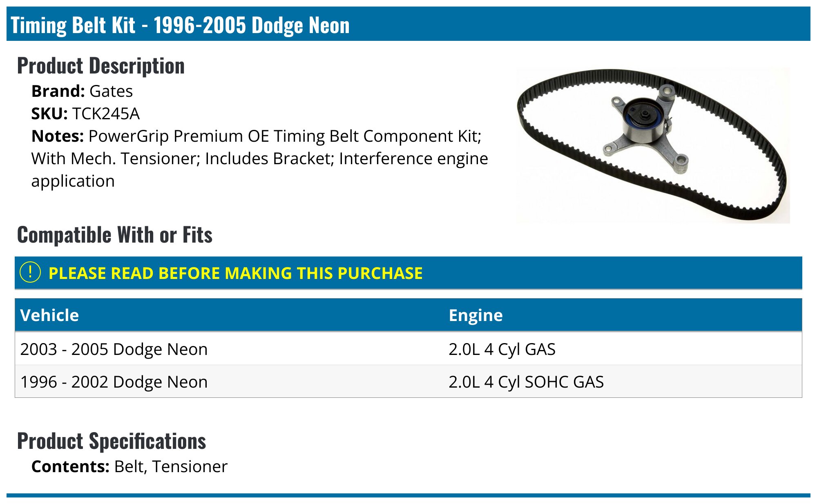Open the timing belt product image
Viewport: 817px width, 504px height.
click(653, 146)
